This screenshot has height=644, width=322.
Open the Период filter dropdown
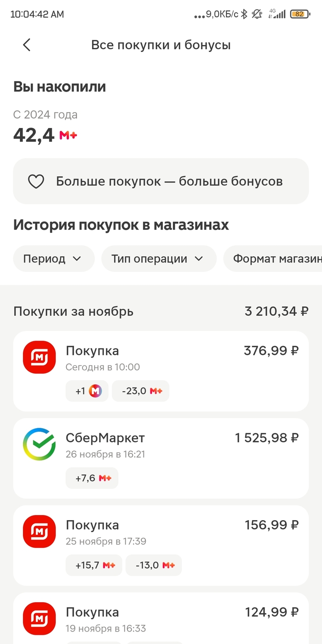point(53,259)
